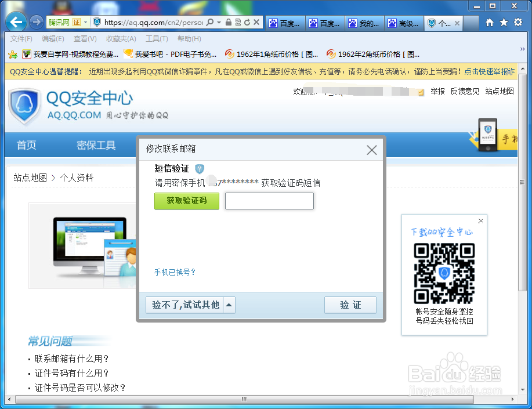Viewport: 532px width, 409px height.
Task: Click the mail envelope icon beside welcome text
Action: click(421, 92)
